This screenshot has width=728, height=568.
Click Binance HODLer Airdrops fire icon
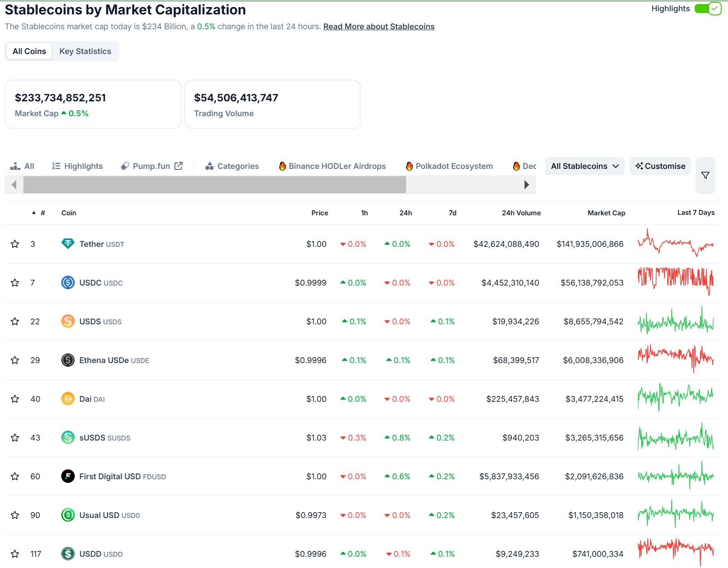click(282, 166)
